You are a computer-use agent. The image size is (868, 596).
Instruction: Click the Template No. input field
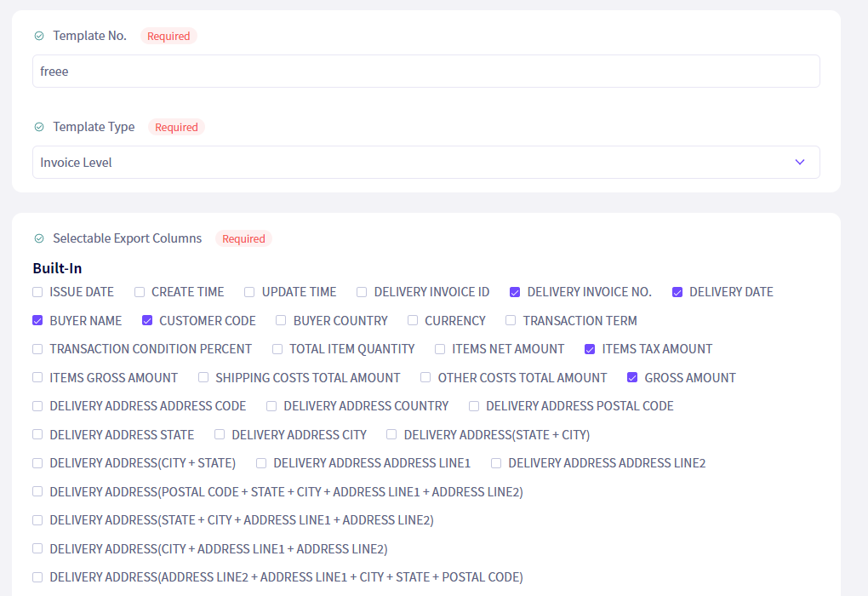(x=426, y=71)
